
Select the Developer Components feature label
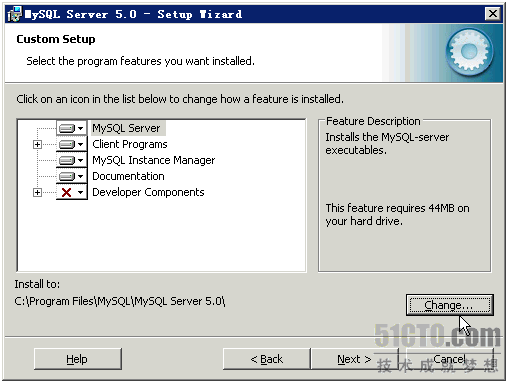[148, 192]
